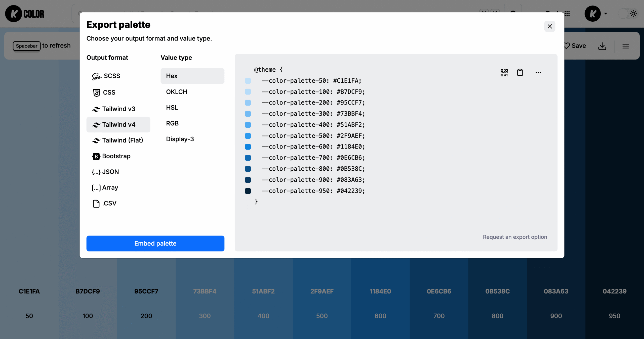The height and width of the screenshot is (339, 644).
Task: Open more options ellipsis in code panel
Action: pyautogui.click(x=538, y=73)
